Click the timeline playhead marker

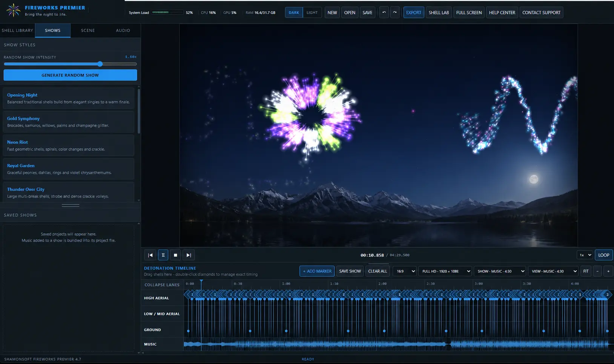[x=201, y=282]
